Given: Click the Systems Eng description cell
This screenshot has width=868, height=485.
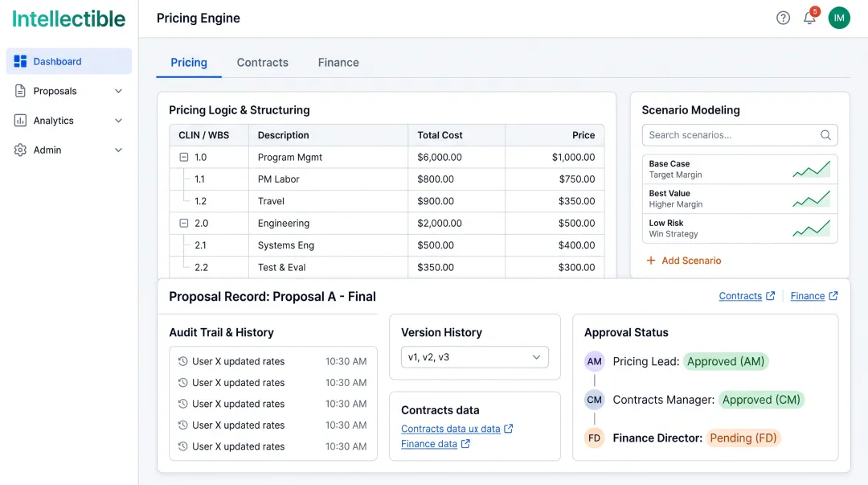Looking at the screenshot, I should coord(328,245).
